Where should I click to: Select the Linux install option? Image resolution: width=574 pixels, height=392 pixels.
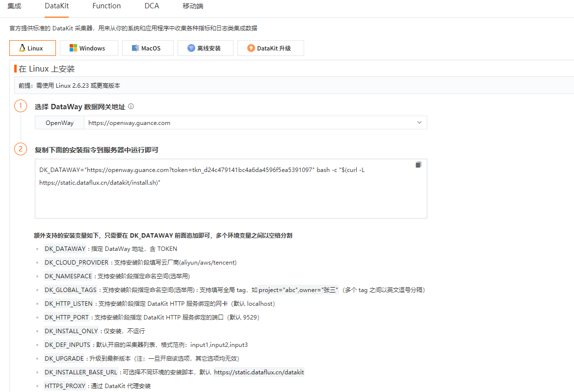pyautogui.click(x=32, y=48)
